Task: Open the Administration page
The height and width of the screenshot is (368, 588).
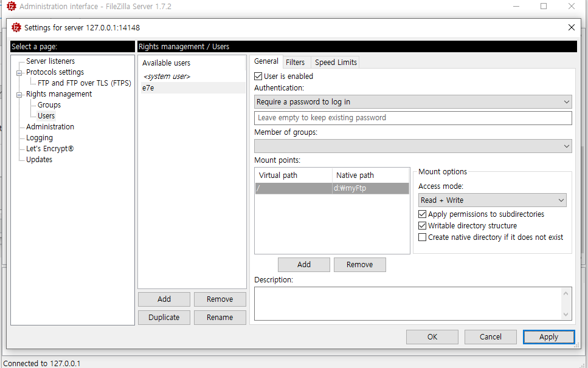Action: coord(50,126)
